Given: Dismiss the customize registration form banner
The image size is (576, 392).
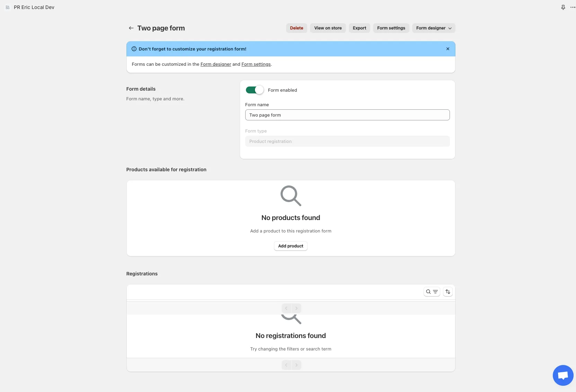Looking at the screenshot, I should click(448, 49).
